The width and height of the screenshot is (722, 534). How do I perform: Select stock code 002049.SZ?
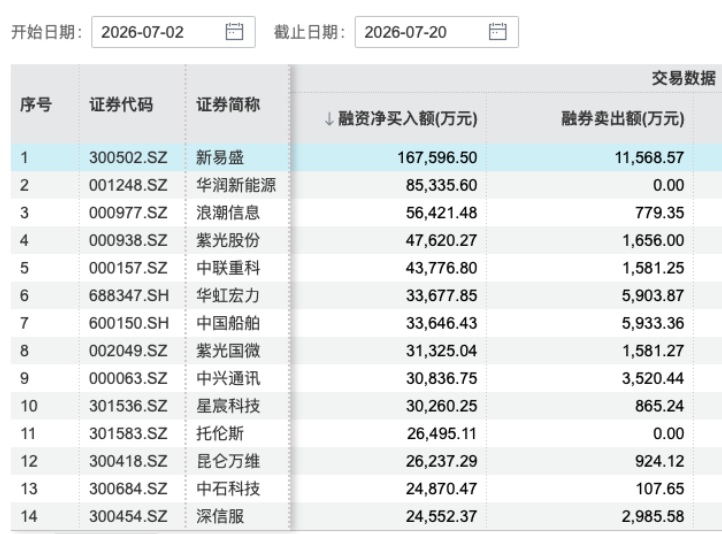128,351
